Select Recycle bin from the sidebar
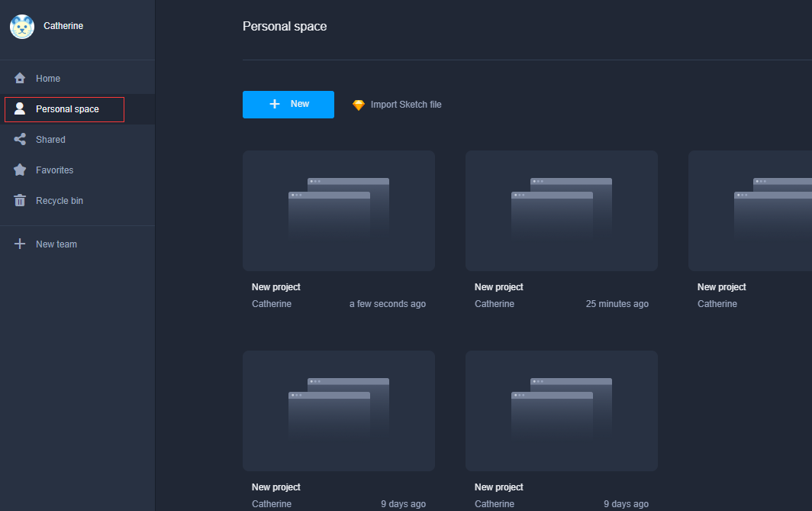The width and height of the screenshot is (812, 511). tap(58, 200)
